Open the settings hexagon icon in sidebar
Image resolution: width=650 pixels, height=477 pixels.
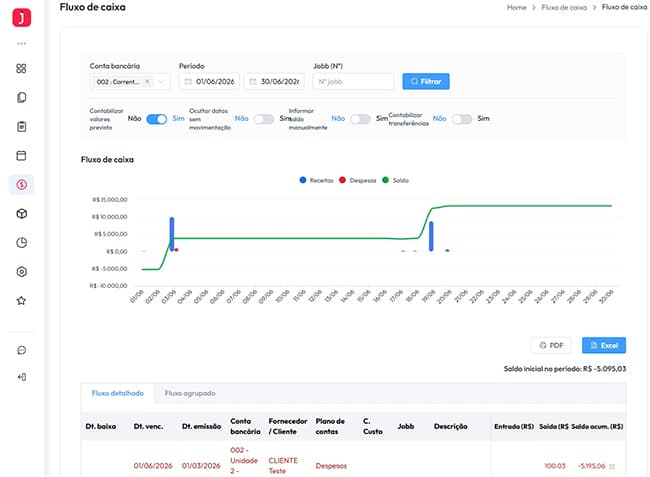(22, 272)
